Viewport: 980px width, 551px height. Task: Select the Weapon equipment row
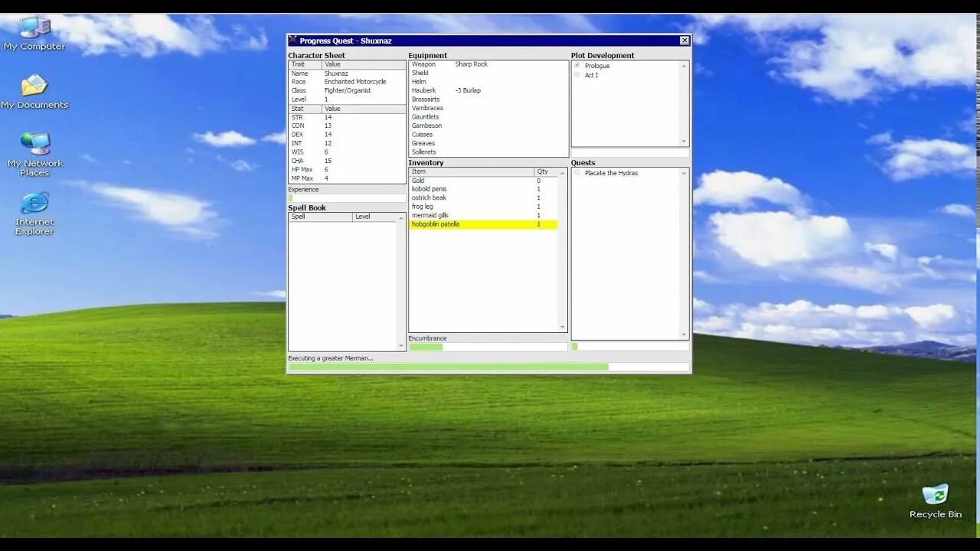[x=488, y=64]
